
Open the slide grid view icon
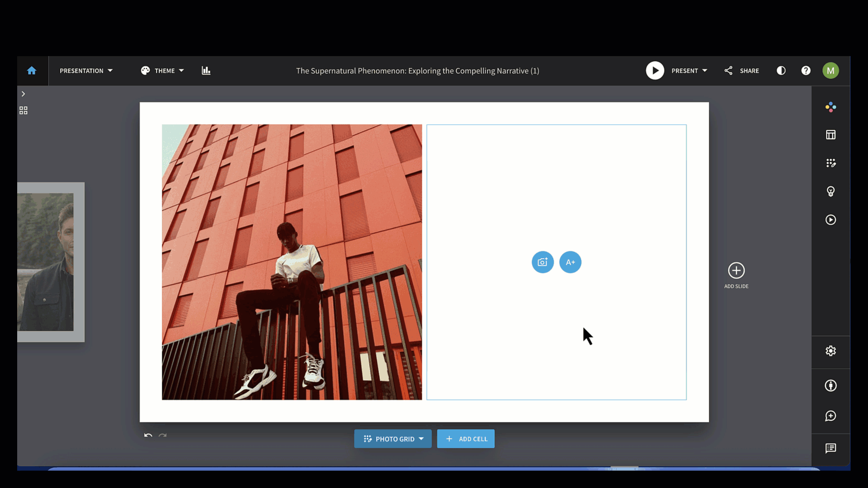pyautogui.click(x=24, y=110)
